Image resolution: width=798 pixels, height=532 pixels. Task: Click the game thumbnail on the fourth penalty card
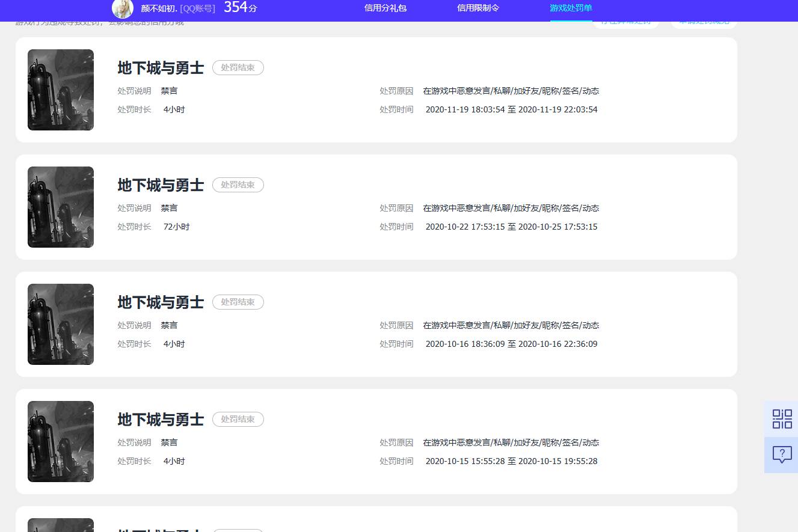tap(60, 441)
